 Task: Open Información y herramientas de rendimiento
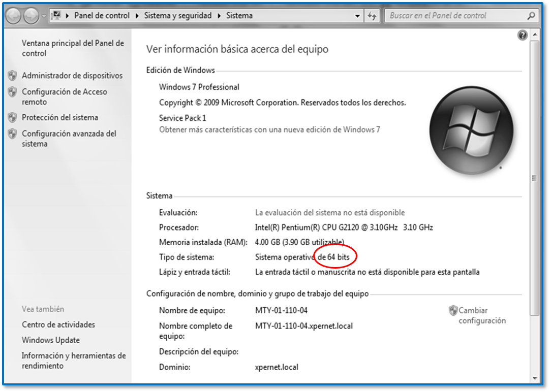(74, 361)
